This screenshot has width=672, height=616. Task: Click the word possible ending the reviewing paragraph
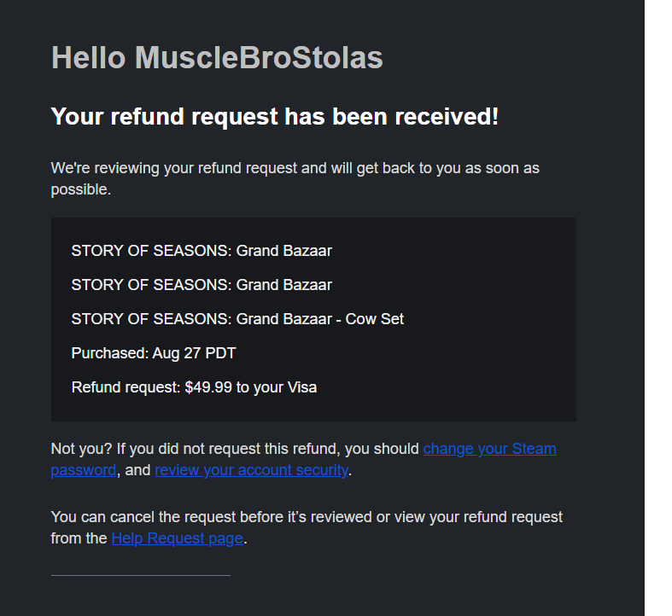(79, 189)
